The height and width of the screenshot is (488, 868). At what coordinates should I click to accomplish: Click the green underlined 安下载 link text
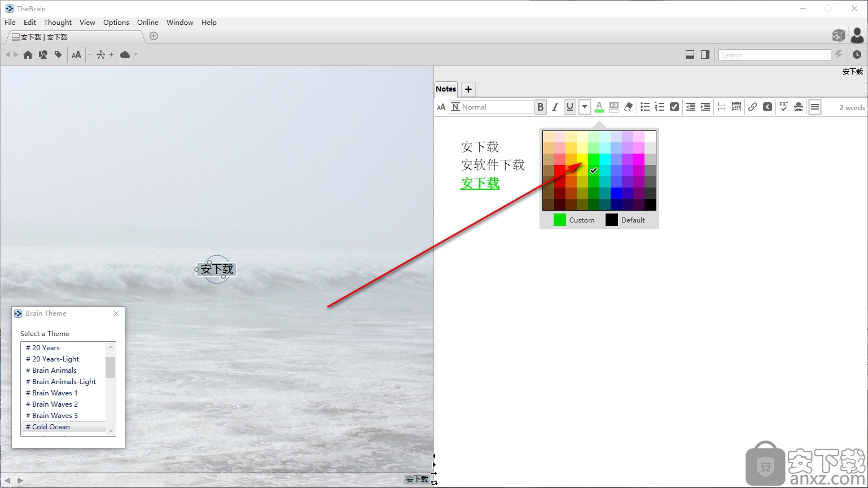[480, 183]
